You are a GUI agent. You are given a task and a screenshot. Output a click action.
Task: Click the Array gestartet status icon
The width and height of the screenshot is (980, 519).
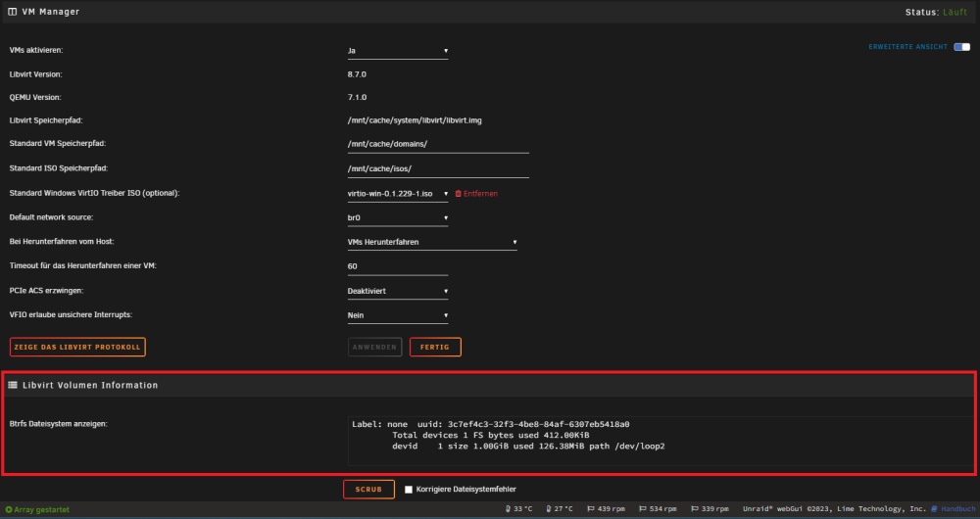[x=9, y=509]
